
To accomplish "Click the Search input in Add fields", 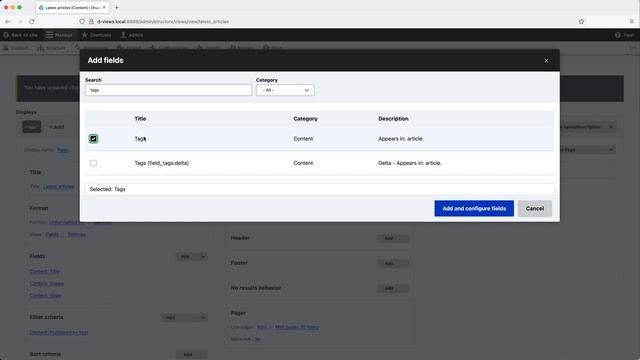I will pos(169,90).
